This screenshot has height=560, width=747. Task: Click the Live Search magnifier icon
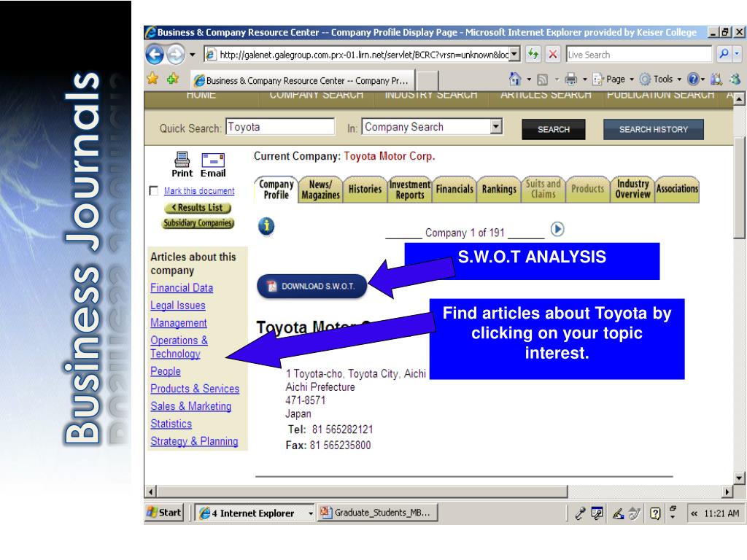coord(724,54)
